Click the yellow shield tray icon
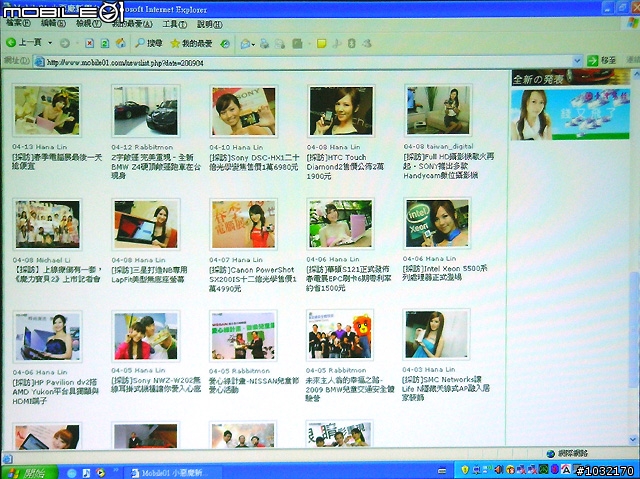The width and height of the screenshot is (640, 479). (x=464, y=470)
